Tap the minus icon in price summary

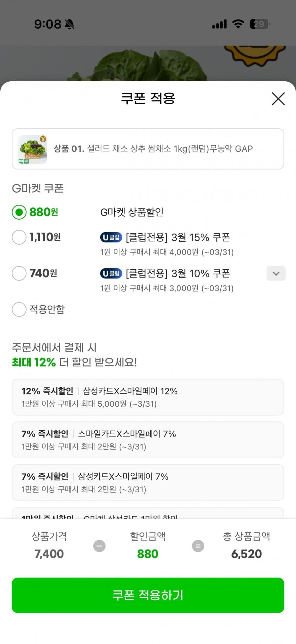(99, 546)
